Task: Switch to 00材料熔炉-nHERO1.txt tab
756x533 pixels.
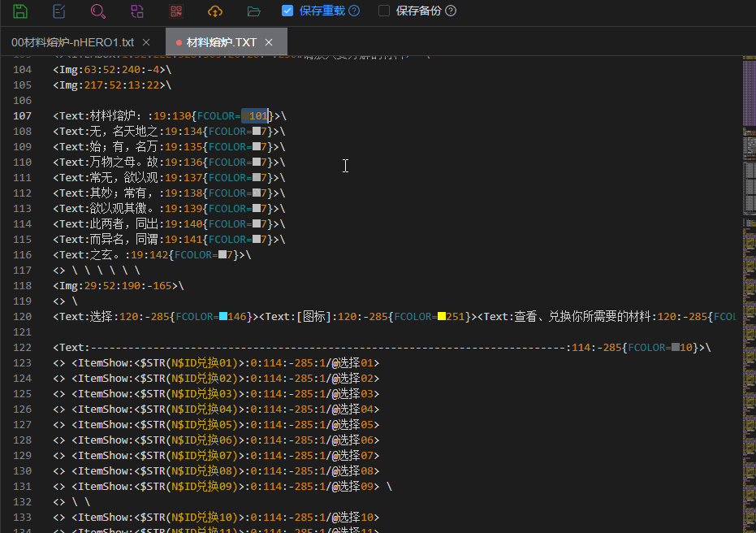Action: click(72, 42)
